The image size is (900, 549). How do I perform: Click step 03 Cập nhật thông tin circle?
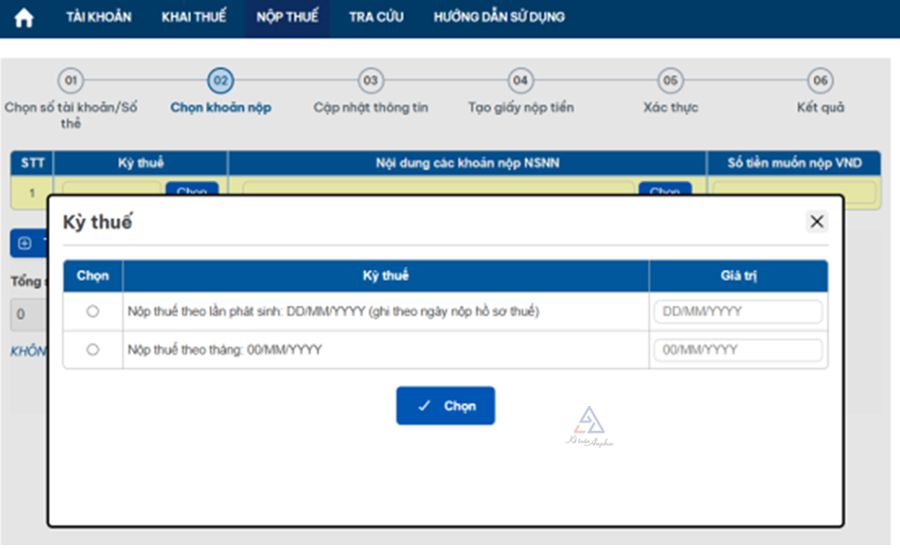[370, 81]
